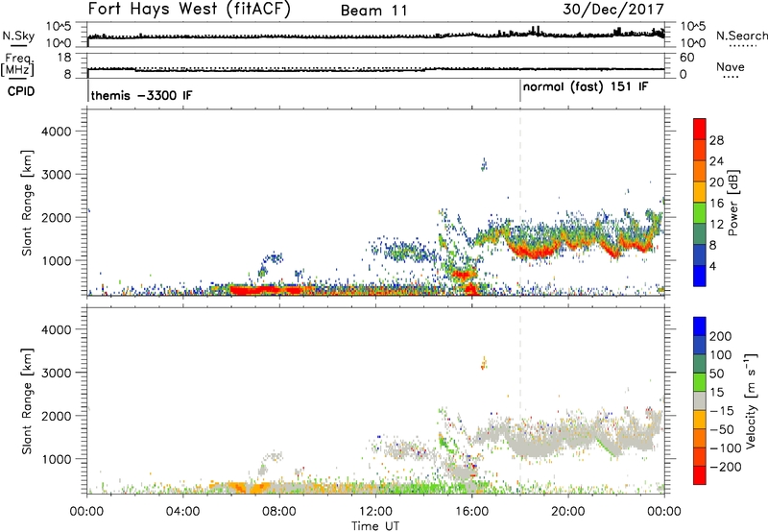Click the date '30/Dec/2017'
This screenshot has width=768, height=532.
click(613, 10)
